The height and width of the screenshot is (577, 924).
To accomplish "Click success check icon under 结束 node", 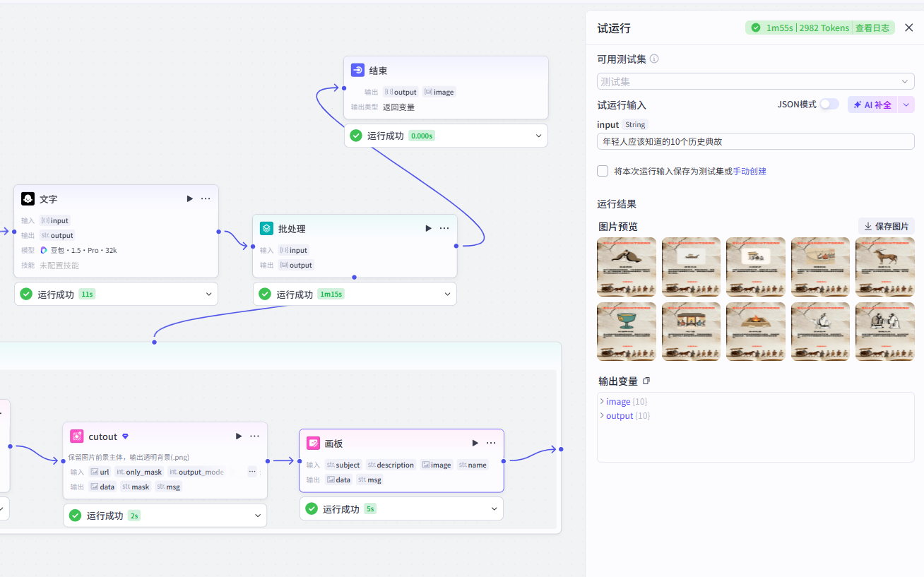I will pos(356,136).
